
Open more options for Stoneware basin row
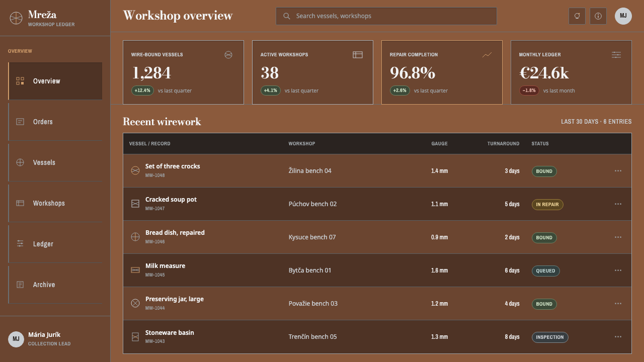[x=618, y=337]
